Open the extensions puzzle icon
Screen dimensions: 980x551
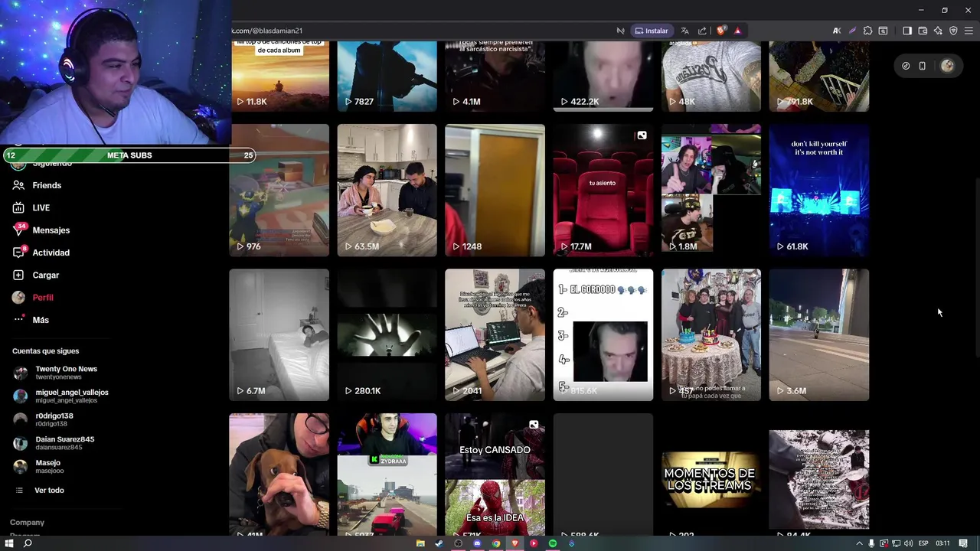pyautogui.click(x=867, y=31)
